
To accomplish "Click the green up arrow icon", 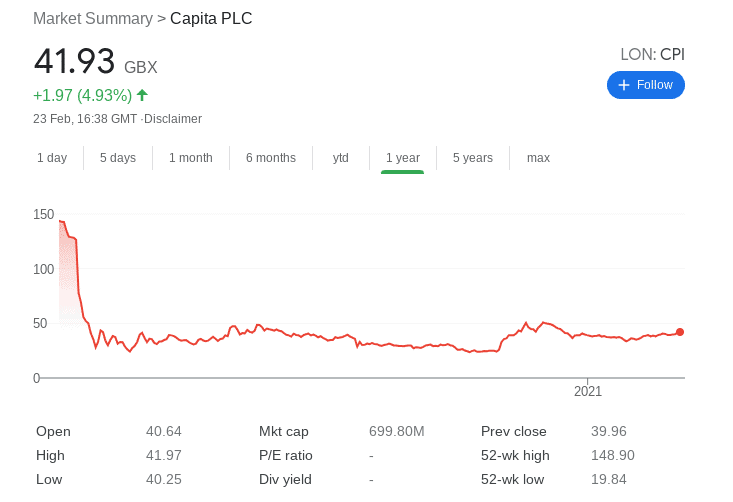I will pyautogui.click(x=142, y=95).
